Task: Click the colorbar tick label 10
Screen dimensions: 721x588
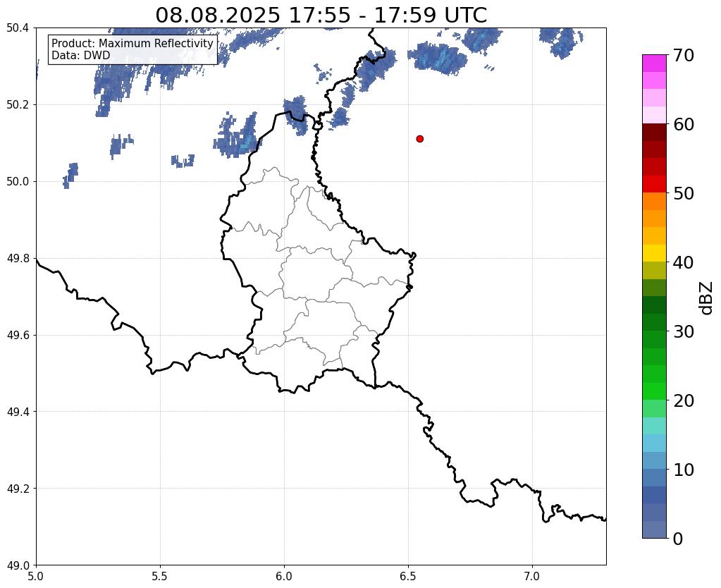Action: (684, 470)
